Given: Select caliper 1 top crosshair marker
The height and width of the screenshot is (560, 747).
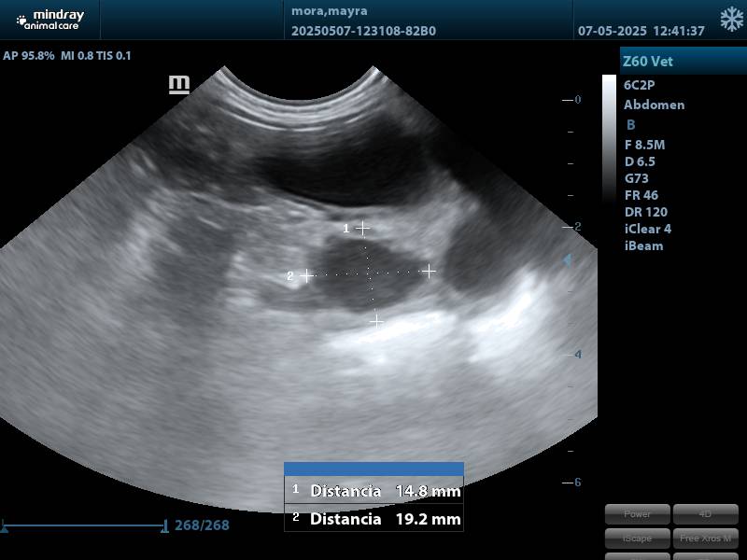Looking at the screenshot, I should (x=363, y=228).
